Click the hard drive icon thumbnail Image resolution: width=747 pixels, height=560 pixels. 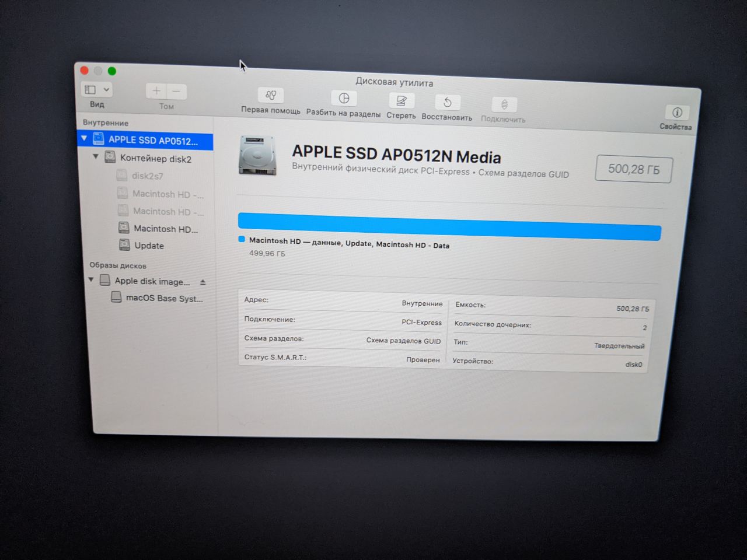(257, 155)
